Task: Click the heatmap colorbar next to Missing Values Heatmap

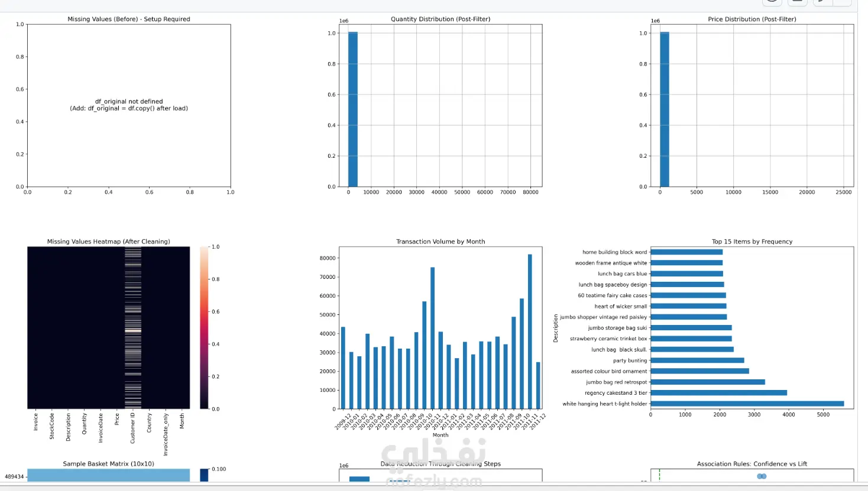Action: click(204, 327)
